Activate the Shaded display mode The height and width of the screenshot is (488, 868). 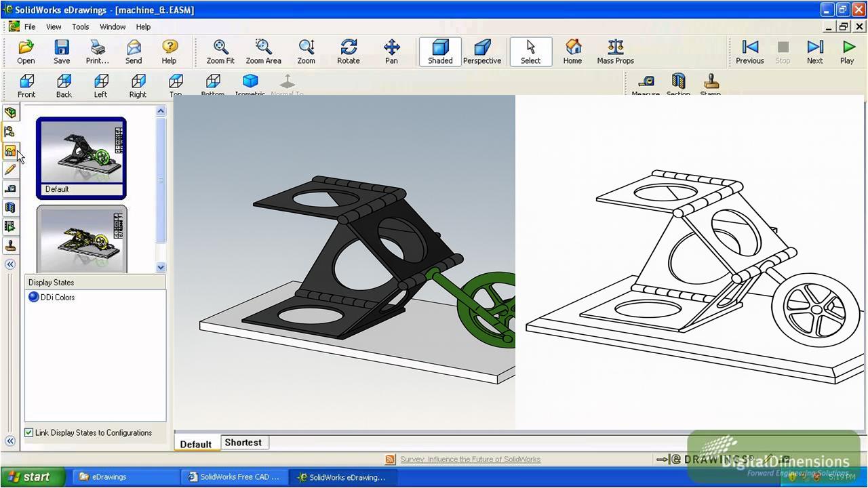439,51
